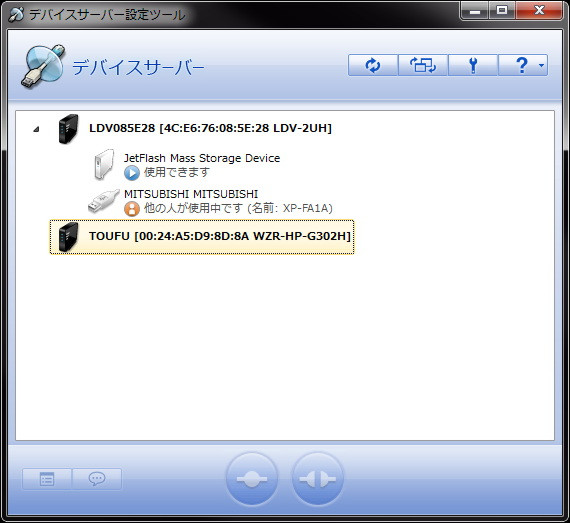Screen dimensions: 570x523
Task: Click the round disconnect button
Action: coord(317,479)
